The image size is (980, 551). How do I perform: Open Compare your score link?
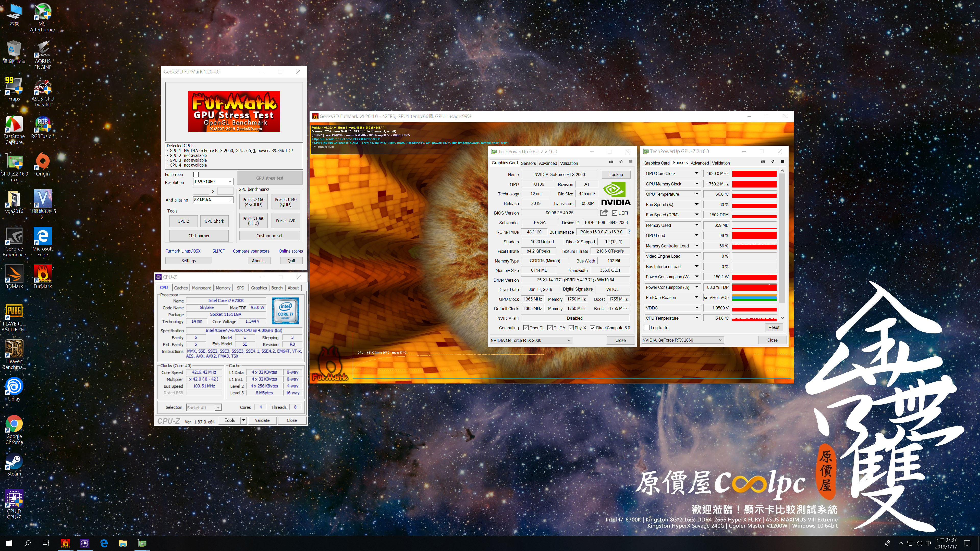click(x=251, y=251)
